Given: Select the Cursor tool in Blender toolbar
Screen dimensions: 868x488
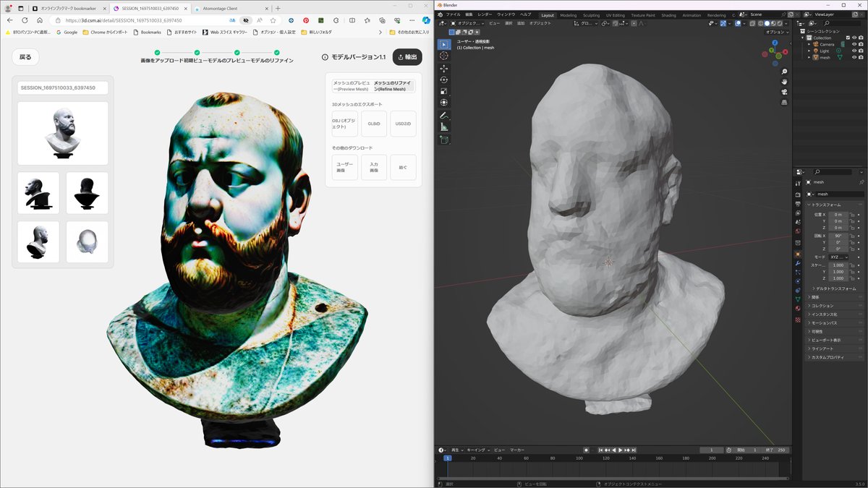Looking at the screenshot, I should [x=444, y=56].
